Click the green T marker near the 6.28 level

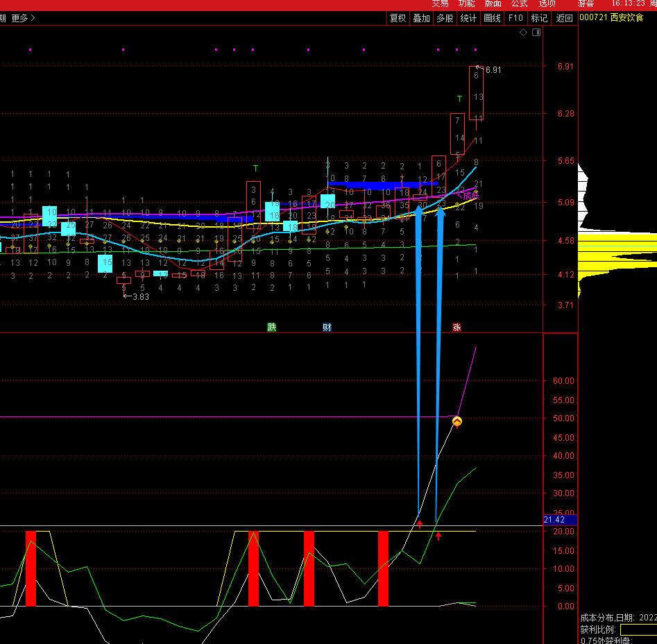[x=460, y=99]
